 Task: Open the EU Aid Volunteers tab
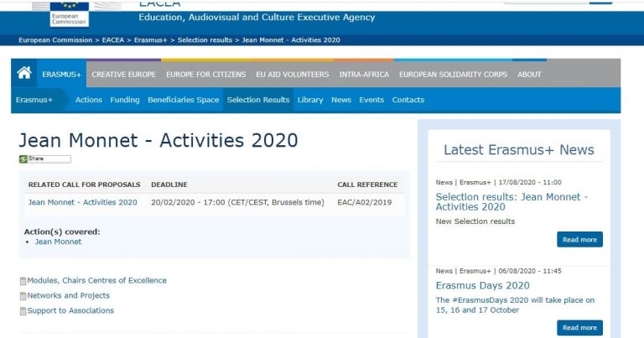click(292, 75)
